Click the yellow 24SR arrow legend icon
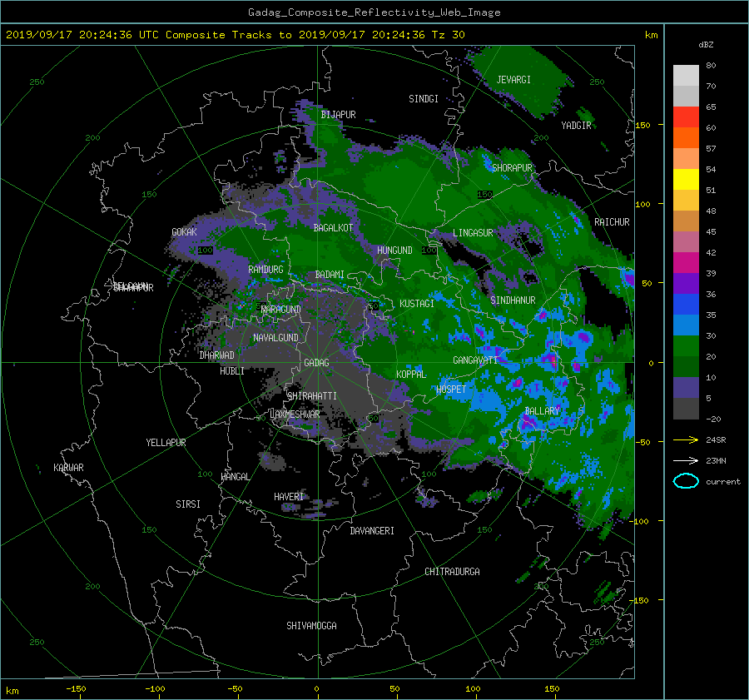This screenshot has height=700, width=749. (686, 439)
